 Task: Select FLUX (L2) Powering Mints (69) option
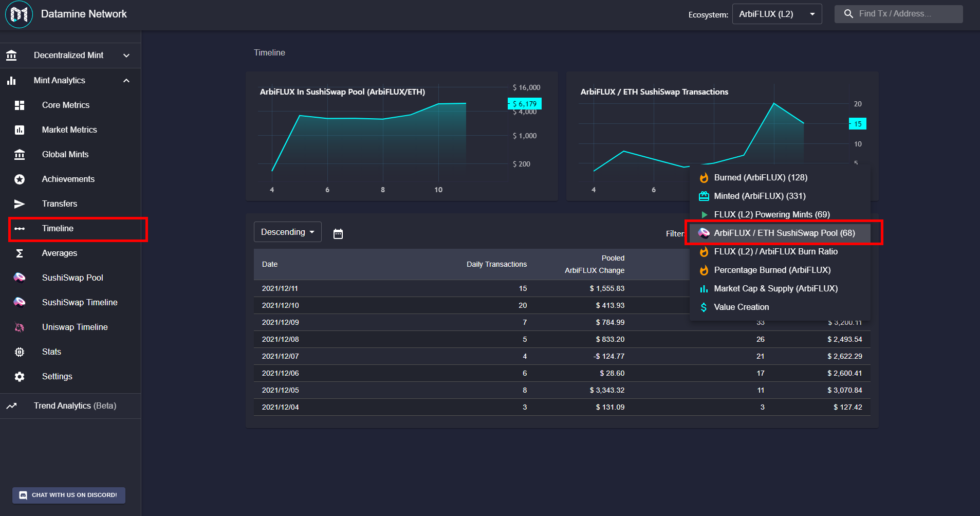coord(780,215)
